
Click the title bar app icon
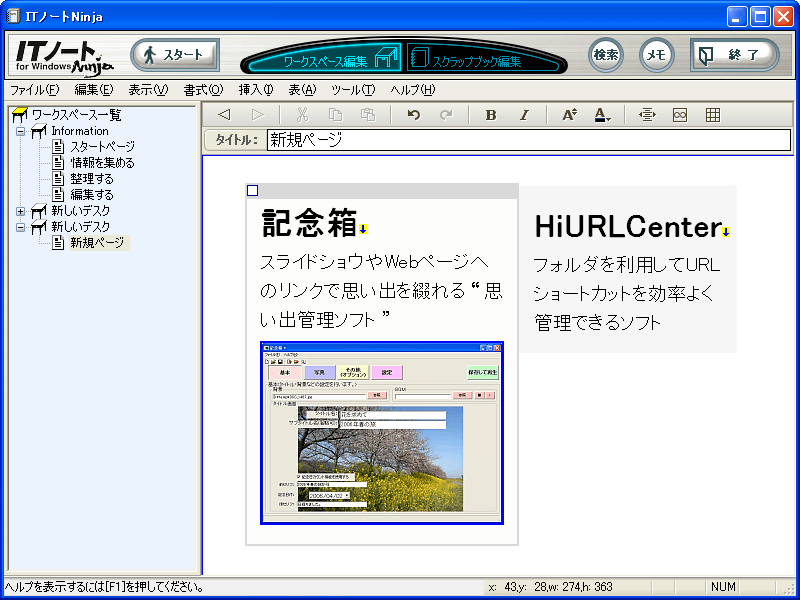coord(12,16)
